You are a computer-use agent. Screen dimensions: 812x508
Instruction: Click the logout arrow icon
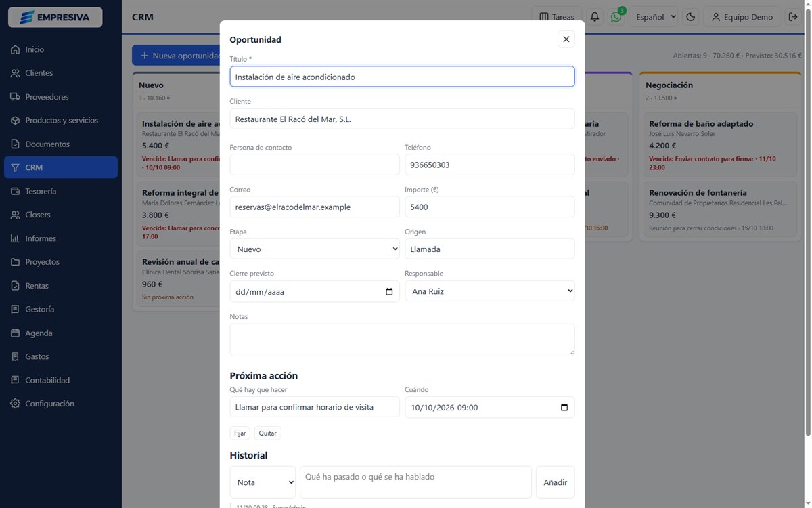pyautogui.click(x=793, y=17)
